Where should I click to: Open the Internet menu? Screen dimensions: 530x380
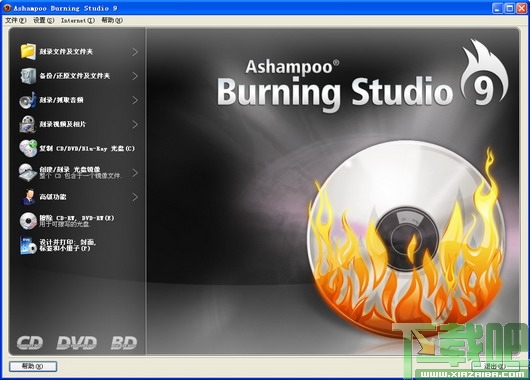[78, 20]
